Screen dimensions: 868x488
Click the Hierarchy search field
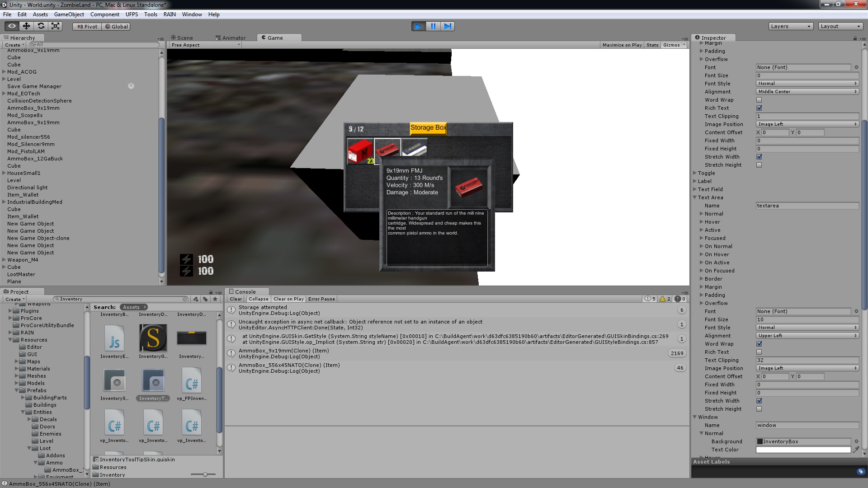94,45
